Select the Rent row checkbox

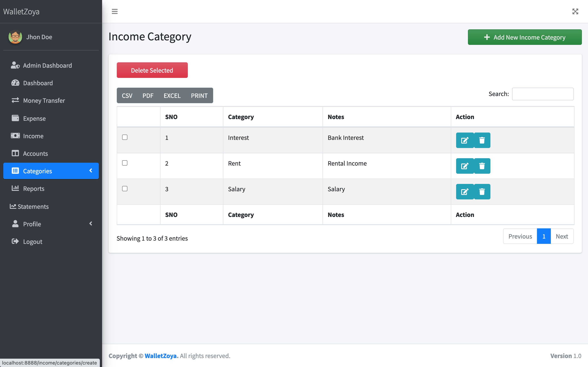(125, 163)
